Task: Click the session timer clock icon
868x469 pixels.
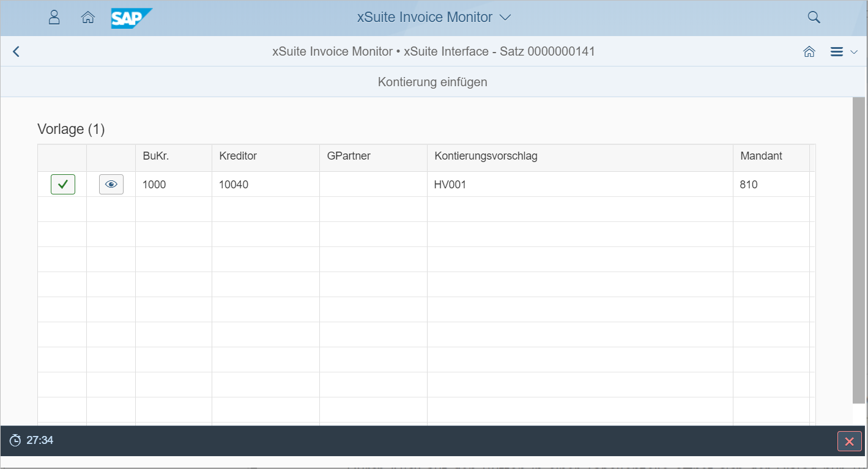Action: coord(15,440)
